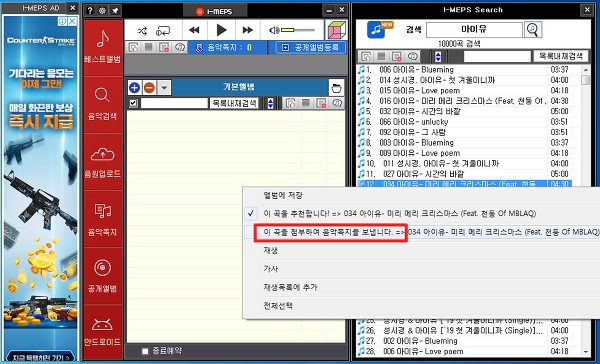Skip to the previous track
600x364 pixels.
[x=194, y=30]
